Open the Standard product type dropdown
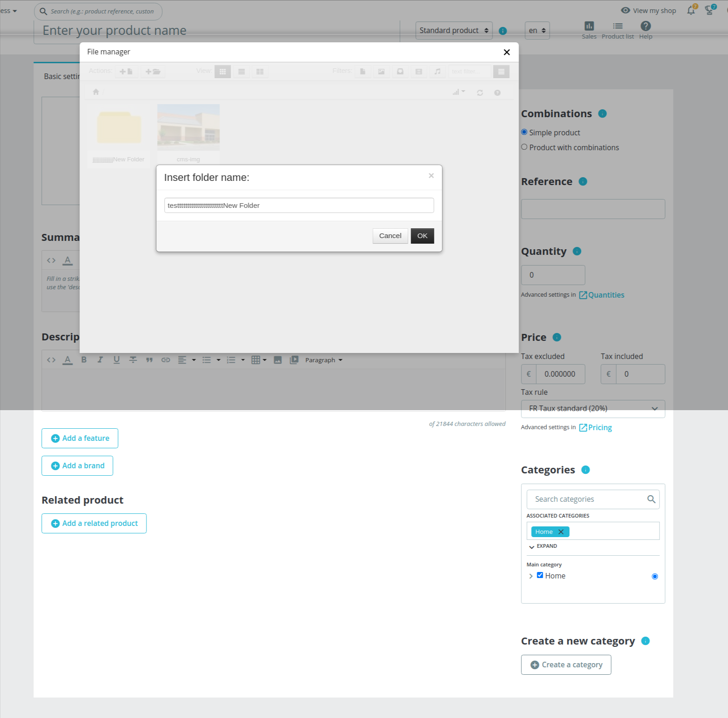 point(453,30)
